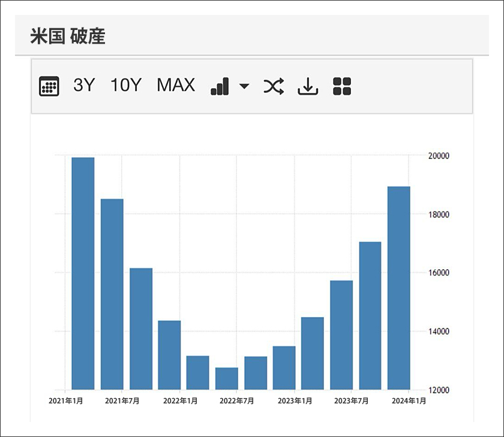This screenshot has height=437, width=504.
Task: Show MAX historical data range
Action: click(x=176, y=86)
